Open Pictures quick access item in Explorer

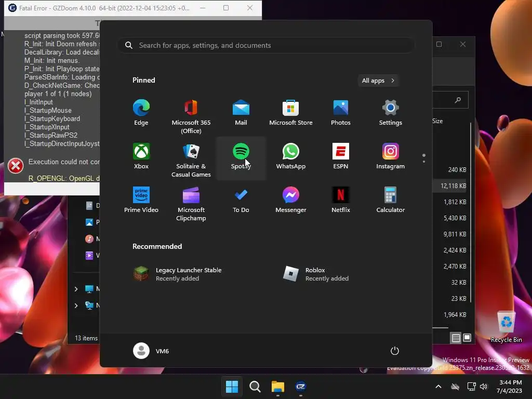tap(92, 222)
